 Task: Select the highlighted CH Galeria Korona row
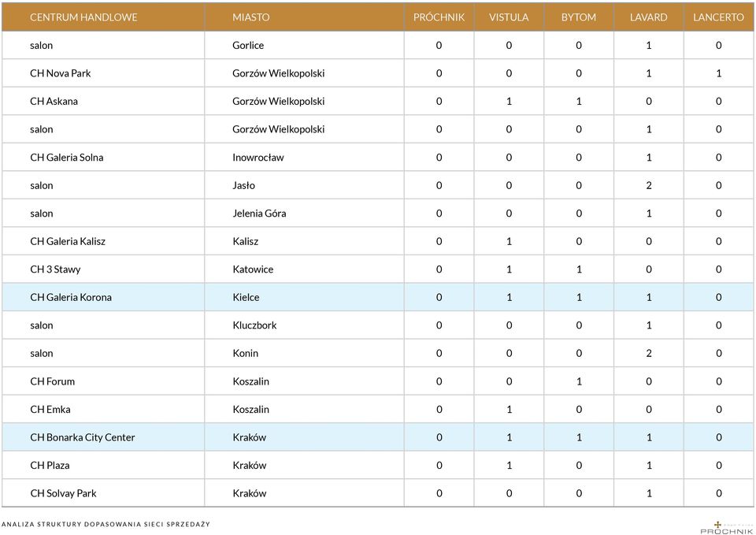click(x=378, y=297)
